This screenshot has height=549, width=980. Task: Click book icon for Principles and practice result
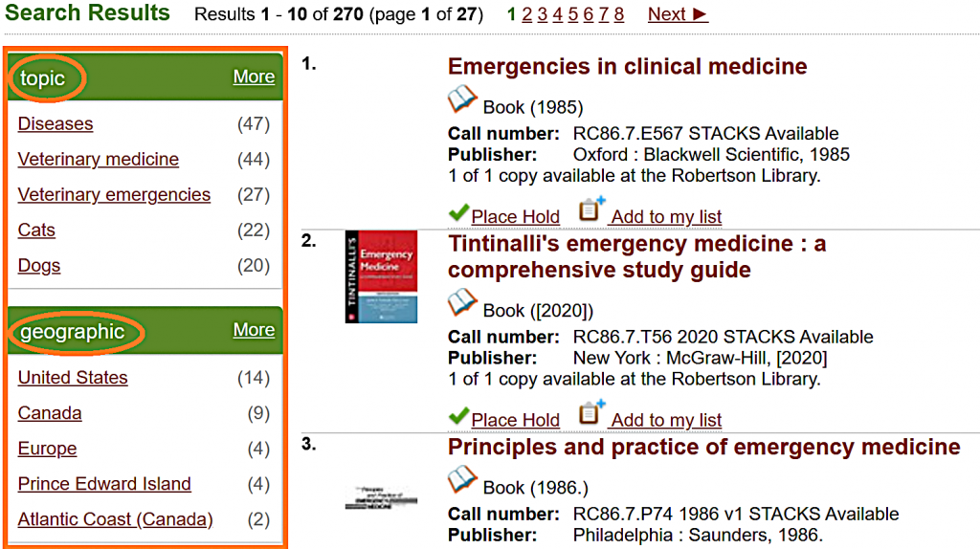pyautogui.click(x=462, y=480)
